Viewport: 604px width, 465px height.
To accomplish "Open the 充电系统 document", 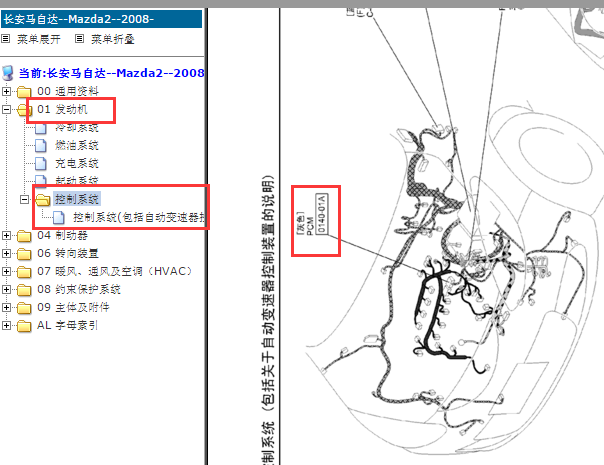I will tap(77, 163).
